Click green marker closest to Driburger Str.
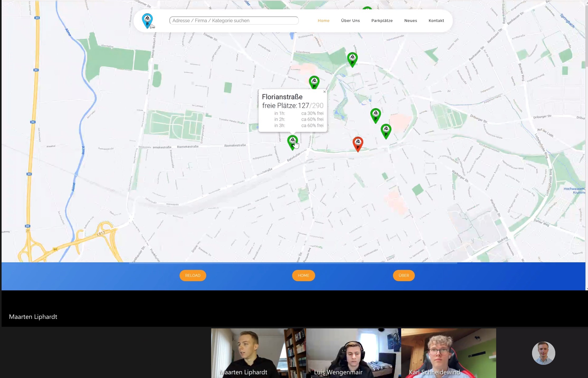Viewport: 588px width, 378px height. (386, 130)
